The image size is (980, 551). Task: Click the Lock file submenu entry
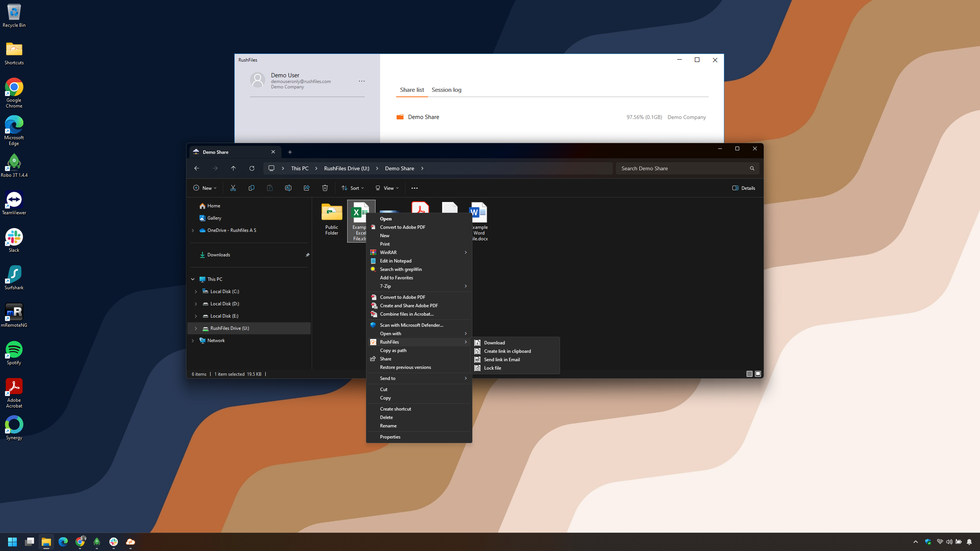(x=492, y=368)
